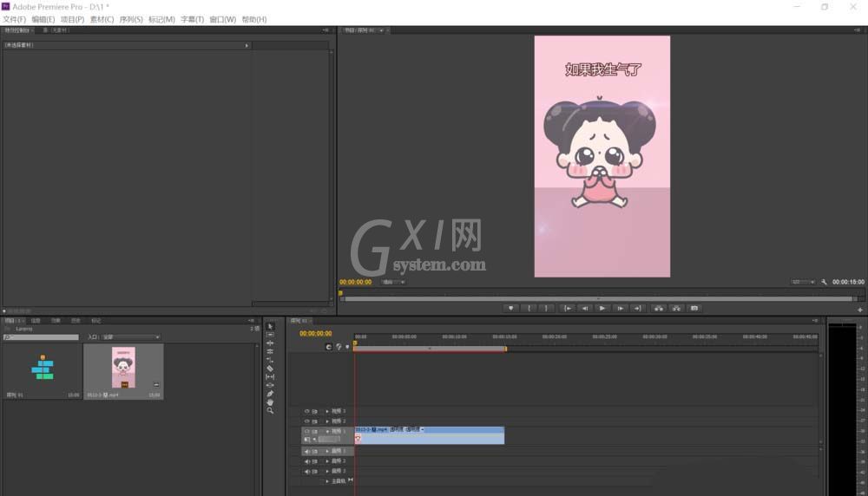
Task: Click the Go to Out point button
Action: pos(638,309)
